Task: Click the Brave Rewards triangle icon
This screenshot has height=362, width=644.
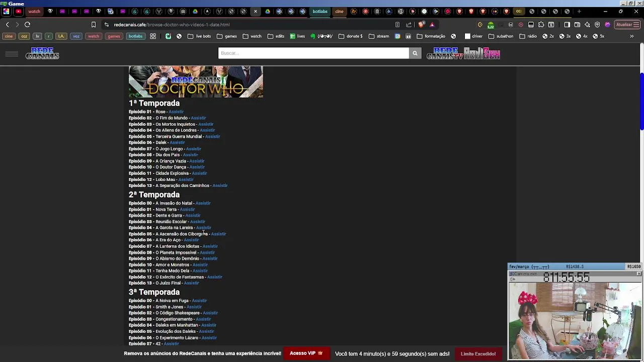Action: coord(432,25)
